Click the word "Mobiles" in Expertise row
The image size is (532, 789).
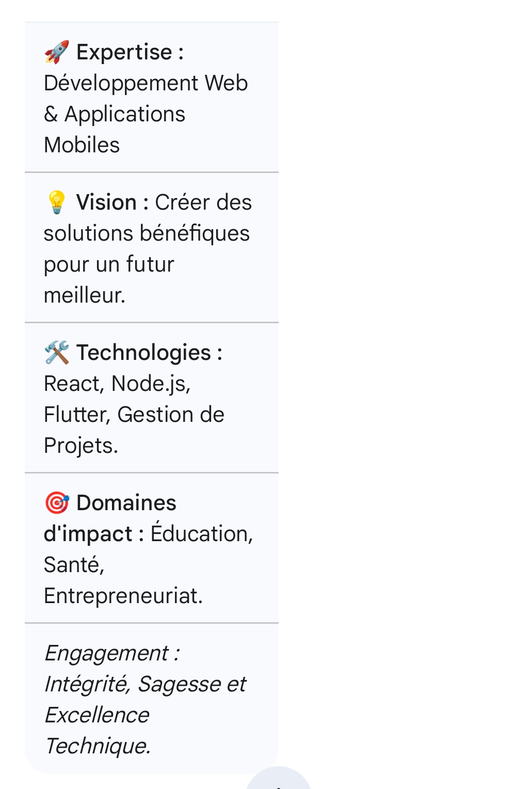click(x=82, y=145)
